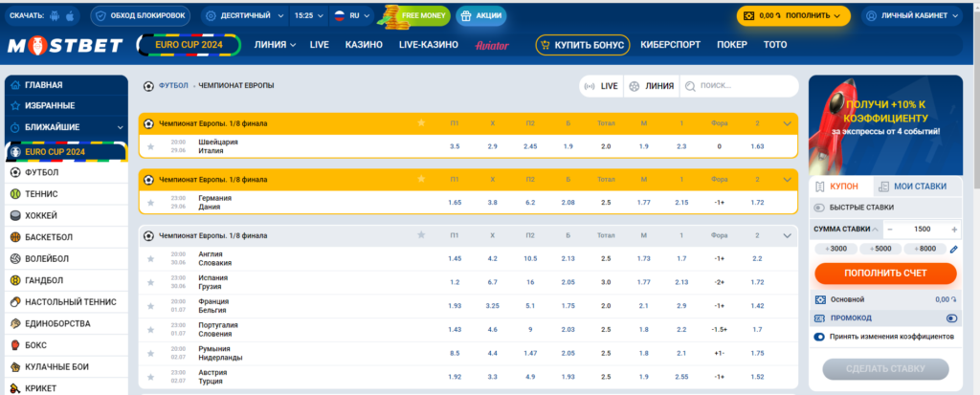
Task: Open Бокс in the sports sidebar
Action: pos(66,345)
